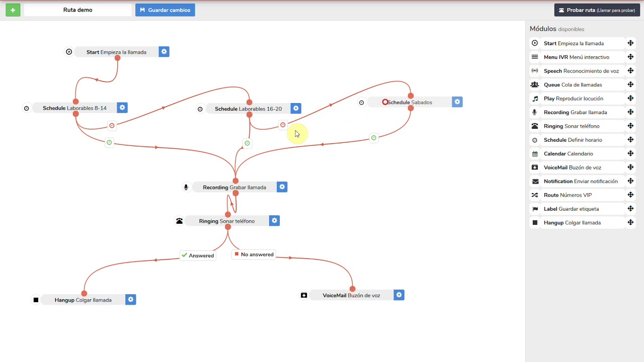Select the Hangup Colgar llamada canvas node
This screenshot has height=362, width=644.
click(x=83, y=300)
